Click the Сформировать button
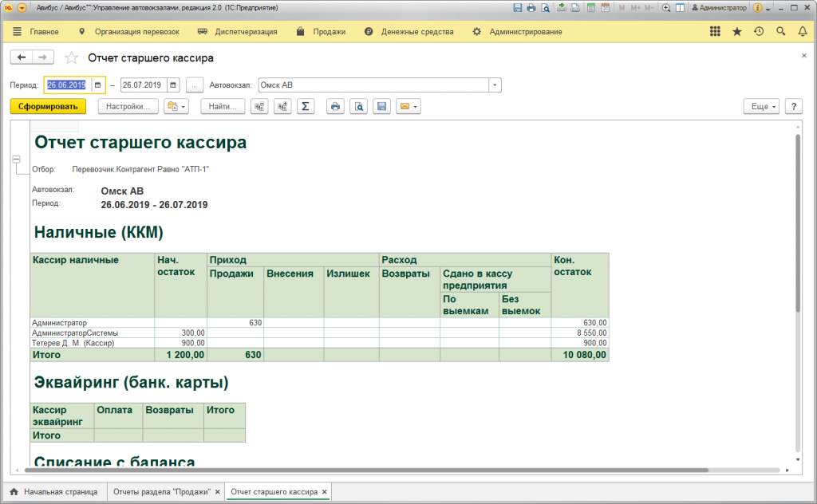Image resolution: width=817 pixels, height=504 pixels. point(48,106)
